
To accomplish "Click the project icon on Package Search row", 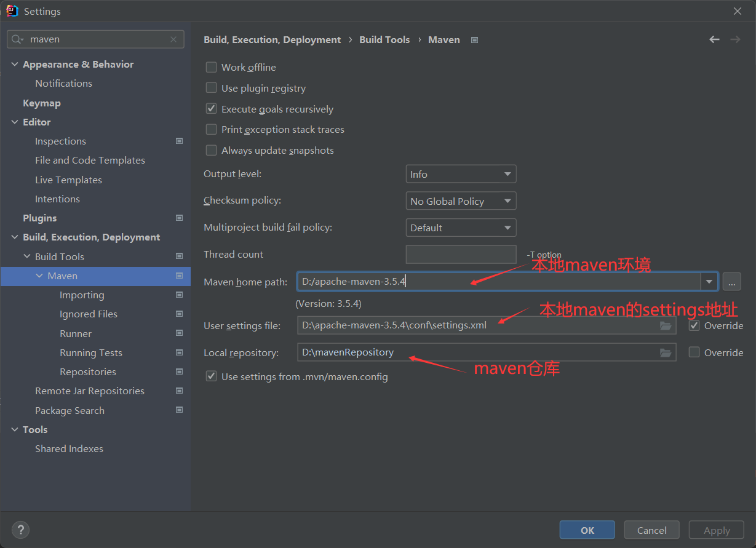I will click(x=180, y=410).
